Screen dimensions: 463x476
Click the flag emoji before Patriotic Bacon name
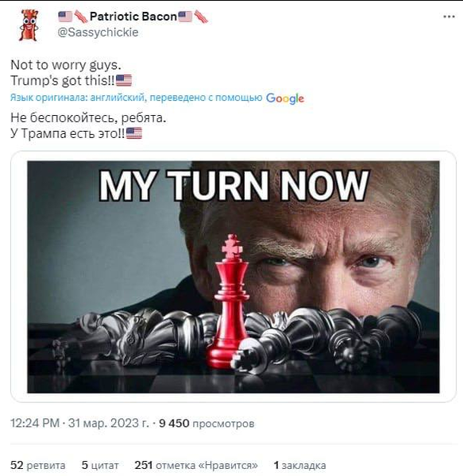pos(65,17)
